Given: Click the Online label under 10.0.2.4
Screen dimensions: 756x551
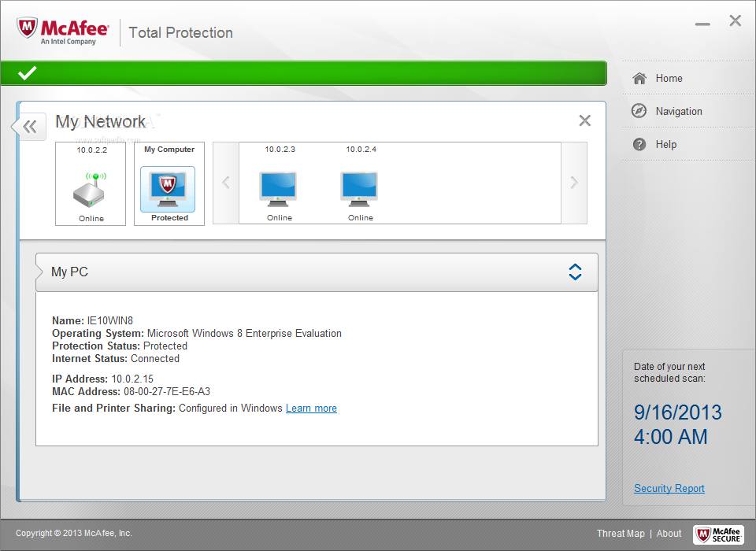Looking at the screenshot, I should pyautogui.click(x=361, y=218).
